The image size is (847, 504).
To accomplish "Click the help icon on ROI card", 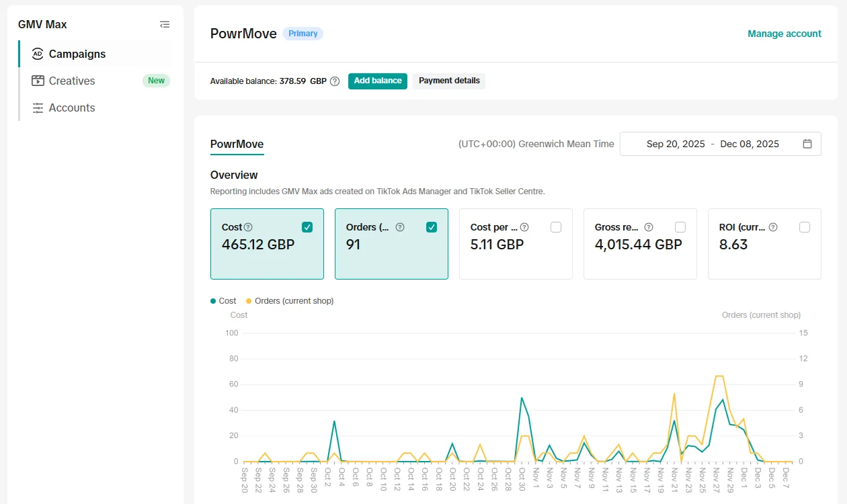I will 773,227.
